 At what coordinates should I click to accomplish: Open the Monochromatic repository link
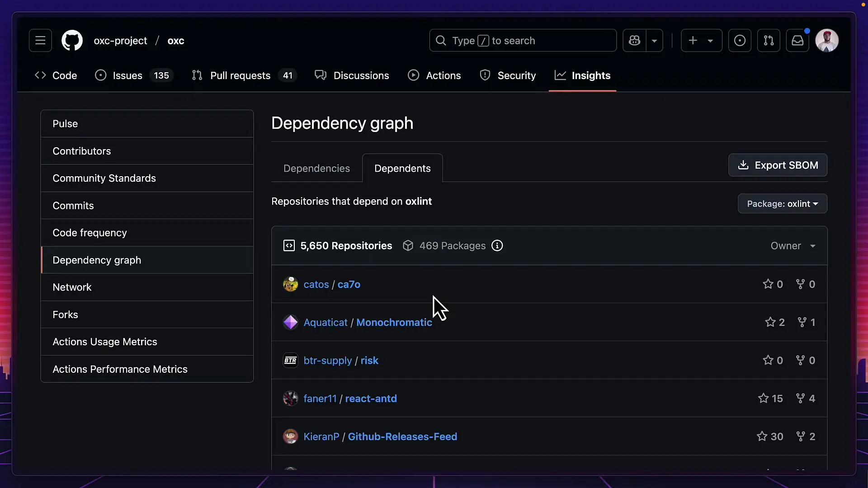pyautogui.click(x=394, y=323)
